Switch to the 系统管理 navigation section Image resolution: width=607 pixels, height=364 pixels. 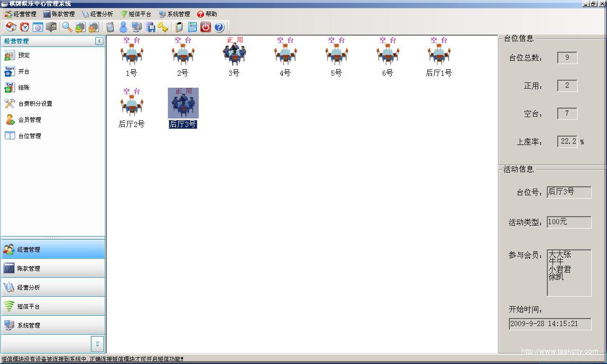click(28, 326)
